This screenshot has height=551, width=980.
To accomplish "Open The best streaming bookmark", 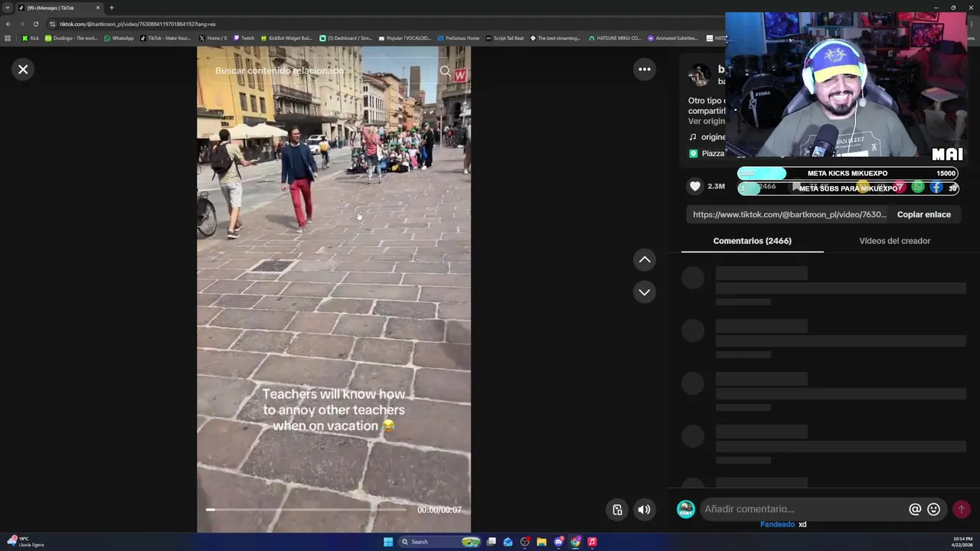I will [x=555, y=37].
